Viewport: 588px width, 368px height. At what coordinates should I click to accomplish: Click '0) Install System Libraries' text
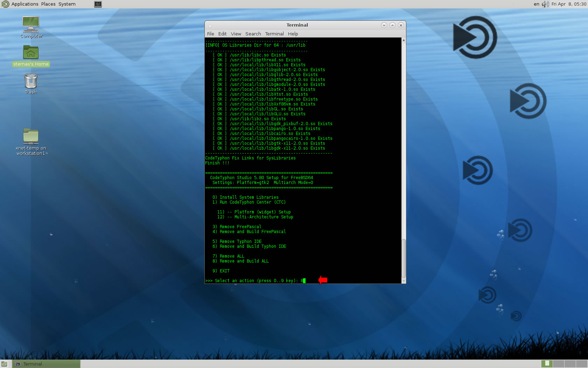[245, 197]
